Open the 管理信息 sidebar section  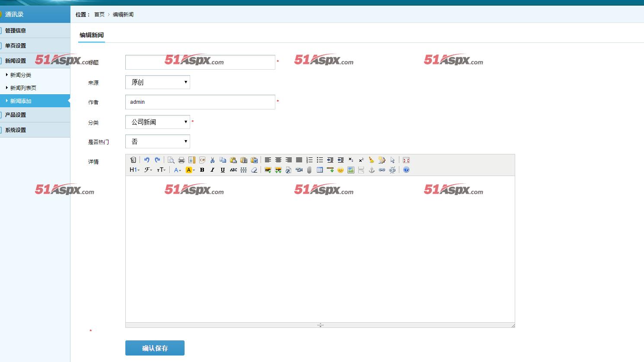tap(35, 30)
